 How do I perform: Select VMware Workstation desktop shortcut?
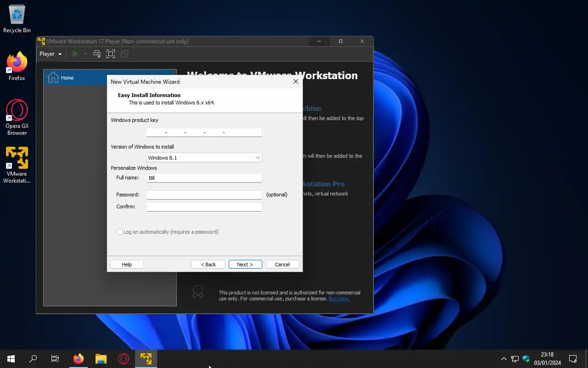coord(17,165)
